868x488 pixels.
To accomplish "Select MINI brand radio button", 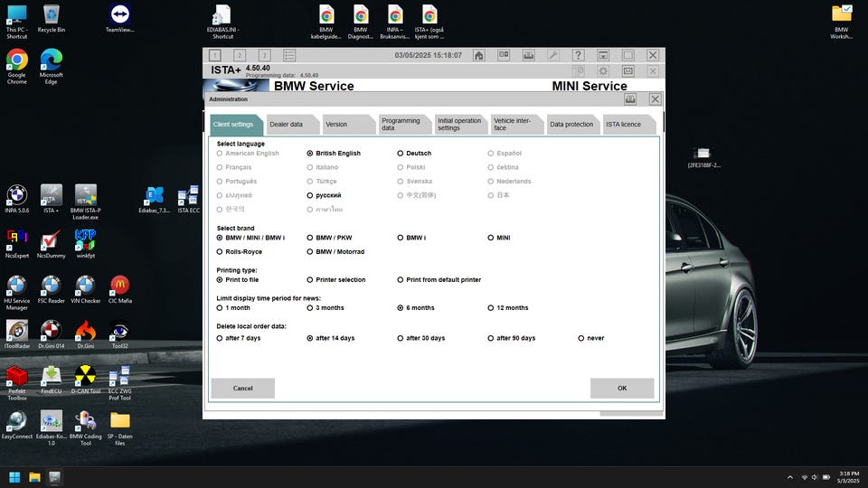I will click(490, 238).
